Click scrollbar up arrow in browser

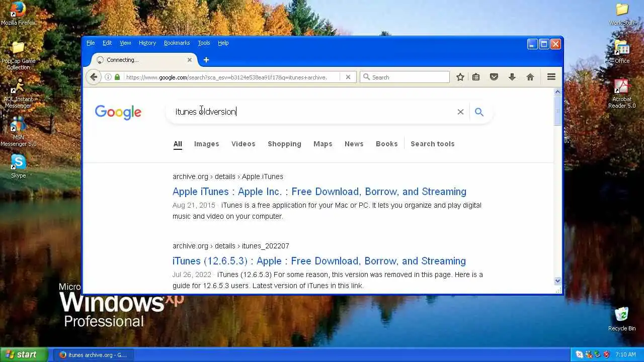click(x=557, y=92)
